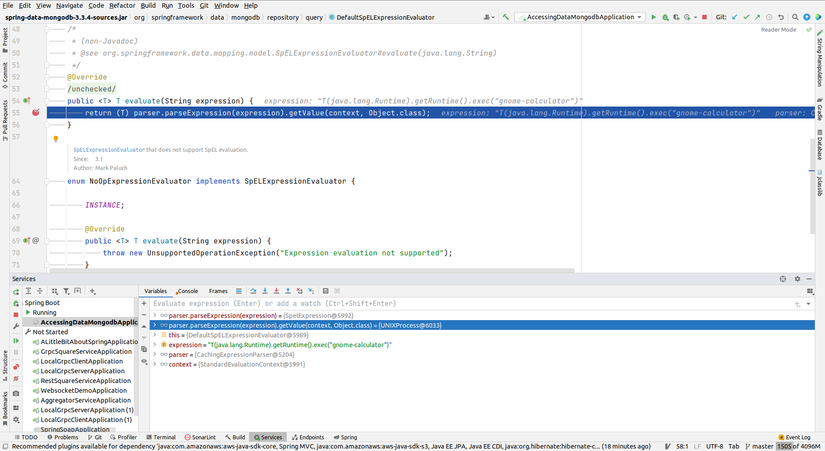The height and width of the screenshot is (451, 825).
Task: Open the Event Log
Action: tap(795, 437)
